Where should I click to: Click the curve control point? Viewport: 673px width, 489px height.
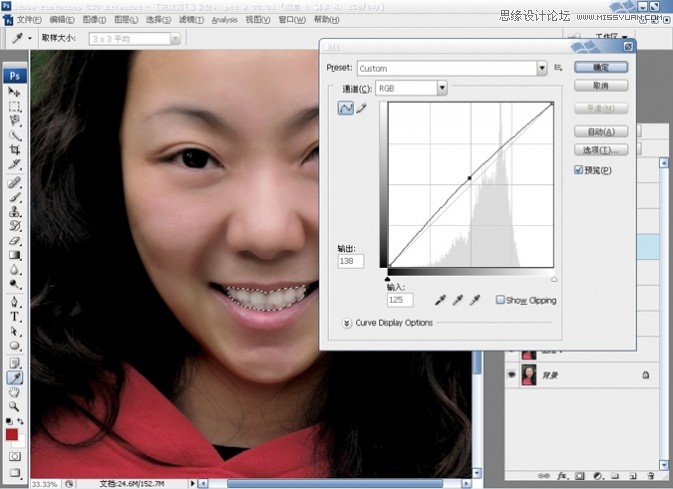coord(470,178)
